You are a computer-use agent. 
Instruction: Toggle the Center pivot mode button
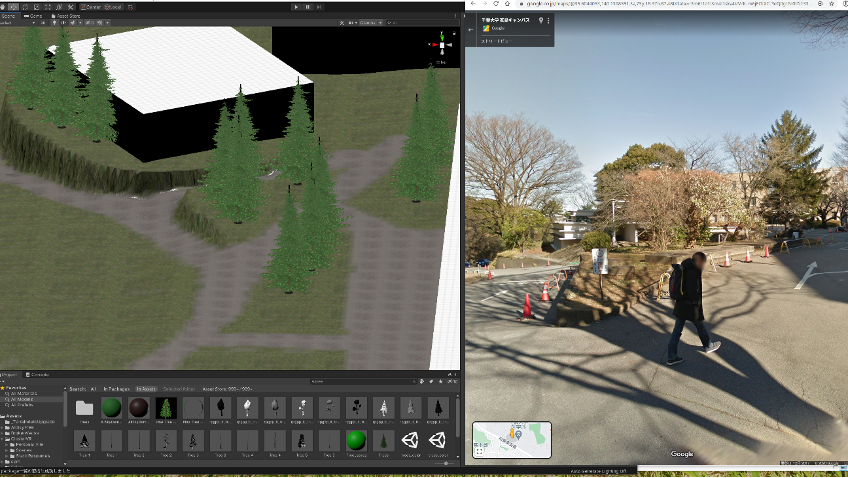[91, 7]
